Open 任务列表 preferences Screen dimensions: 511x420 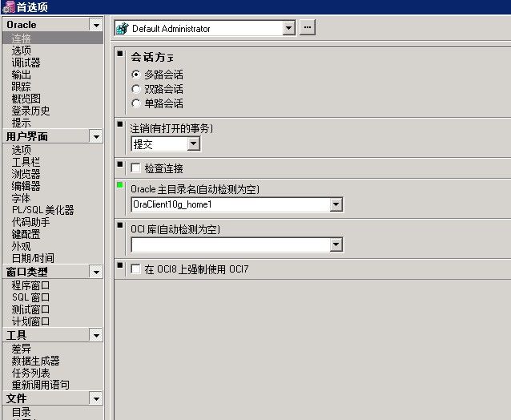(x=30, y=373)
